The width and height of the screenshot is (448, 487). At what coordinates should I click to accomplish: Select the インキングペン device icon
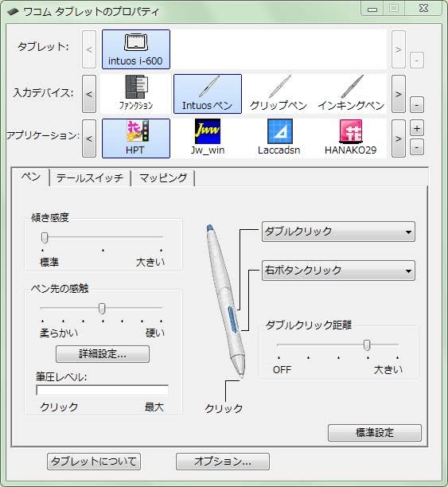[x=351, y=93]
